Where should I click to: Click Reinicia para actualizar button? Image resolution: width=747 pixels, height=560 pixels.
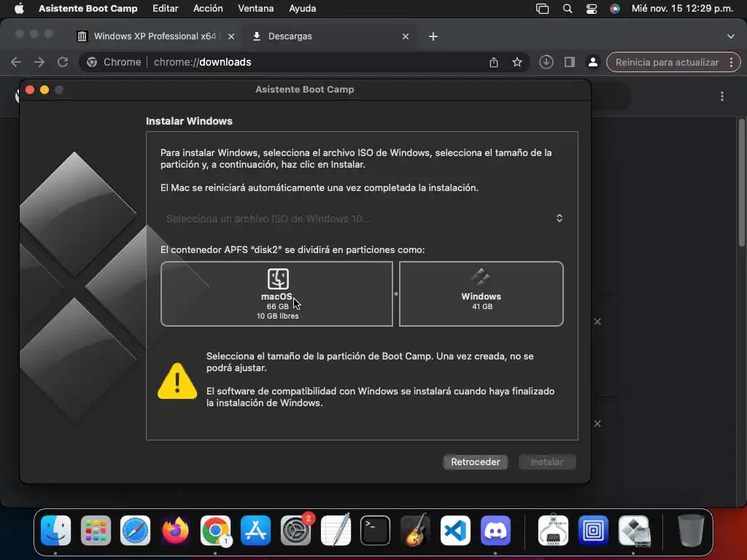pyautogui.click(x=667, y=63)
